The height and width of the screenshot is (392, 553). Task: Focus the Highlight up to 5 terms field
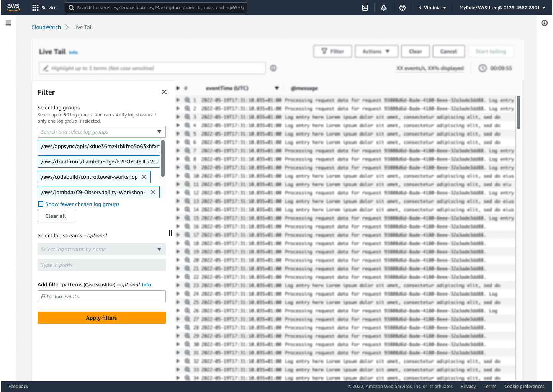[152, 68]
